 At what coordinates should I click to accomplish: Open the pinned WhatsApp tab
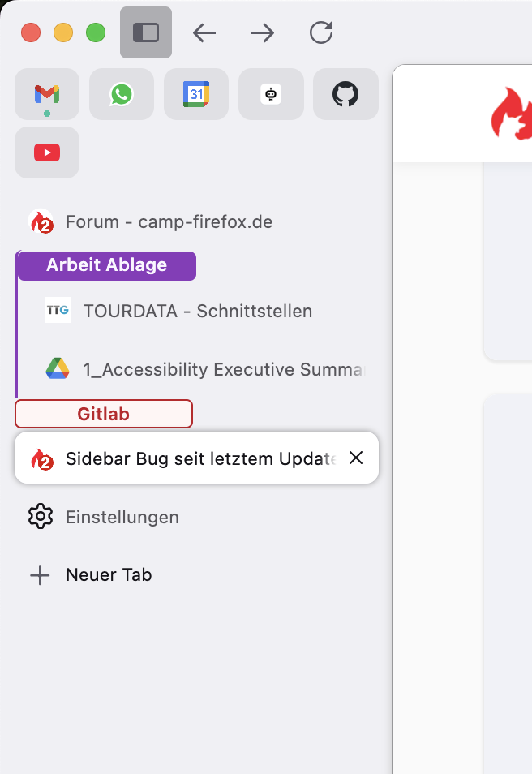[x=122, y=94]
